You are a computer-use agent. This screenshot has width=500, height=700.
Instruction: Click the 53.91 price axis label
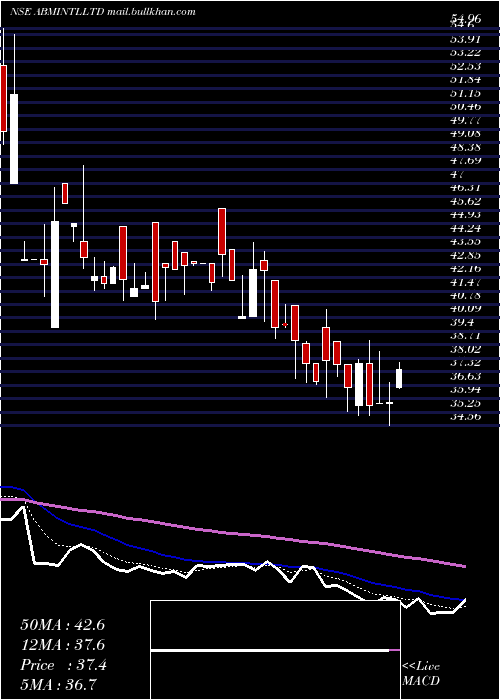pyautogui.click(x=465, y=39)
